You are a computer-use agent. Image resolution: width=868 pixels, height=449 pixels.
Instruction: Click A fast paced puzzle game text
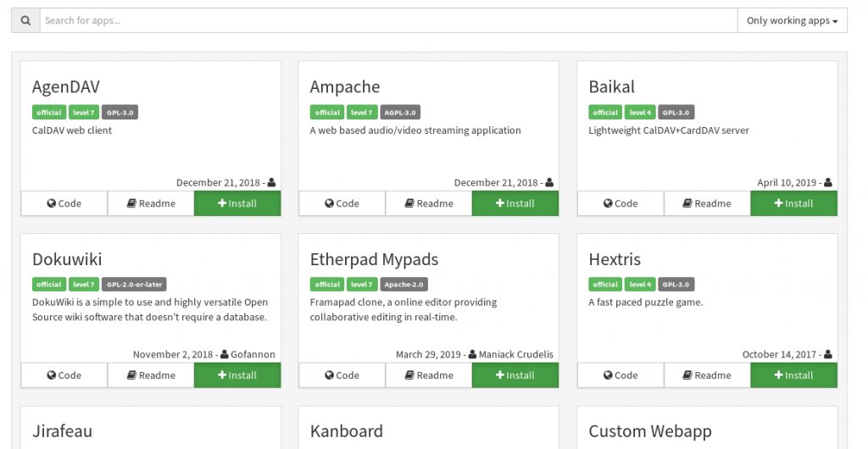(x=645, y=302)
